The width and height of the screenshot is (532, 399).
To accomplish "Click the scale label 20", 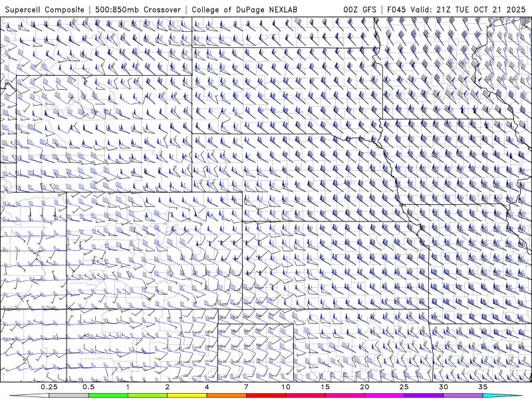I will coord(364,387).
